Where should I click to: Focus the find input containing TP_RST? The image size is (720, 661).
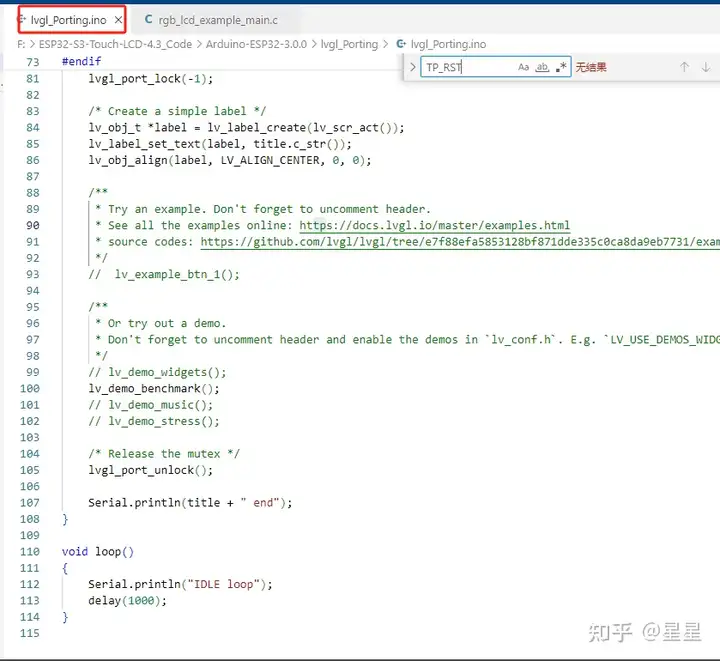tap(468, 67)
